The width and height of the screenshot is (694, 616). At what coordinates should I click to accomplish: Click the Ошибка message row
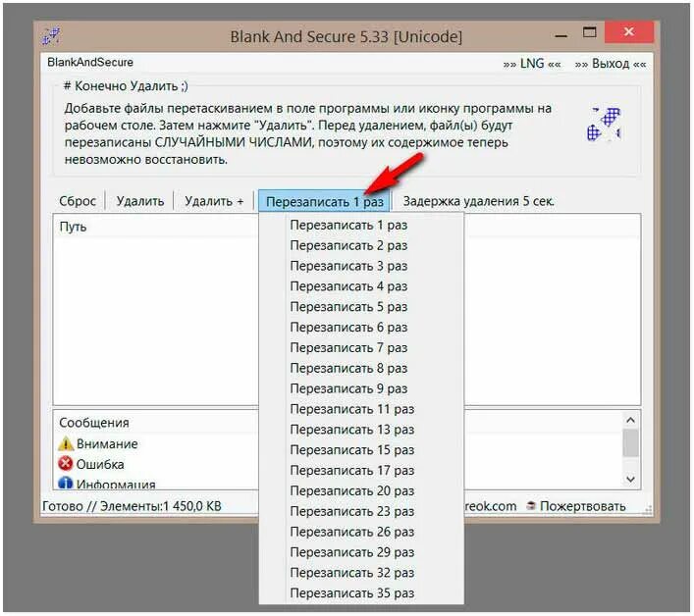pos(100,464)
